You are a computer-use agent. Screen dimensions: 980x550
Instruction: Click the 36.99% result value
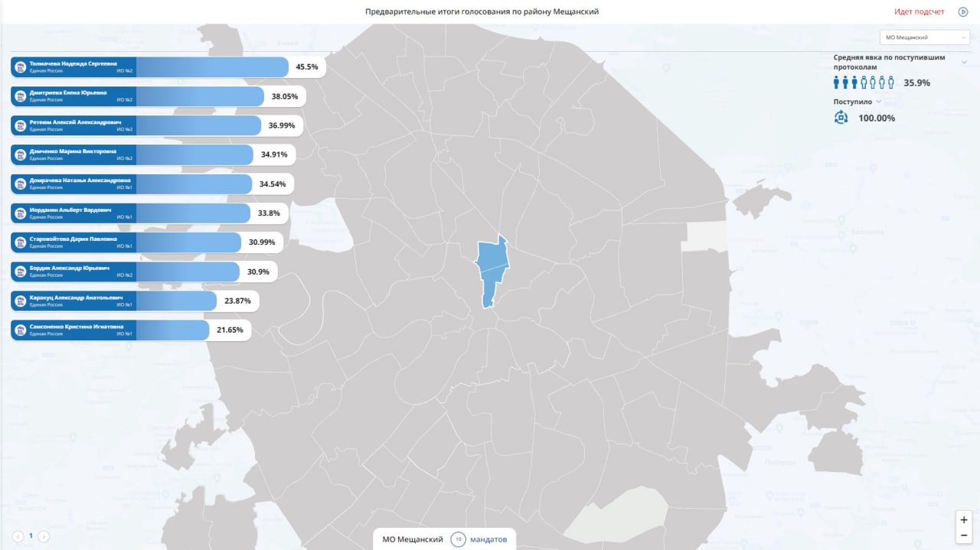pos(282,125)
